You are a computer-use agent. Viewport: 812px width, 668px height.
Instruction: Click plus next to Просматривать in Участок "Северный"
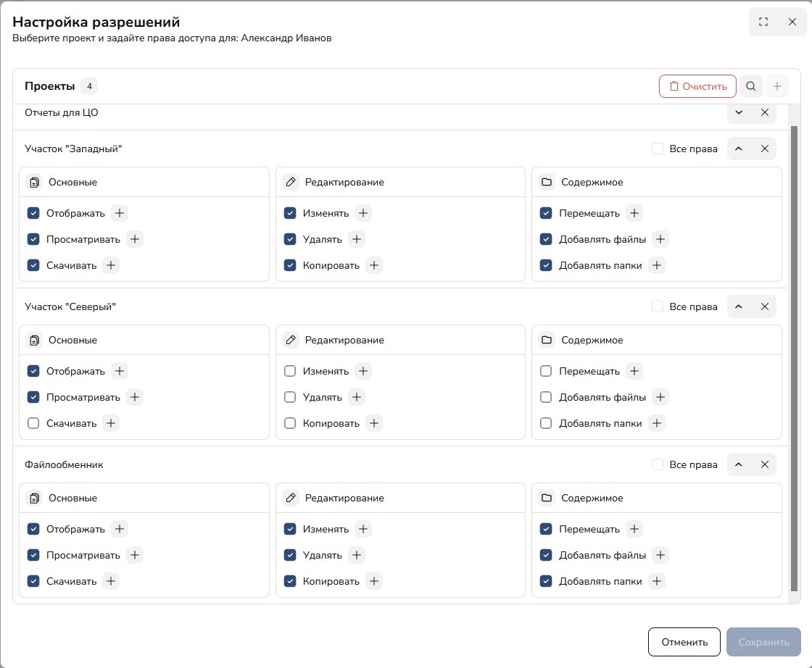pyautogui.click(x=135, y=397)
